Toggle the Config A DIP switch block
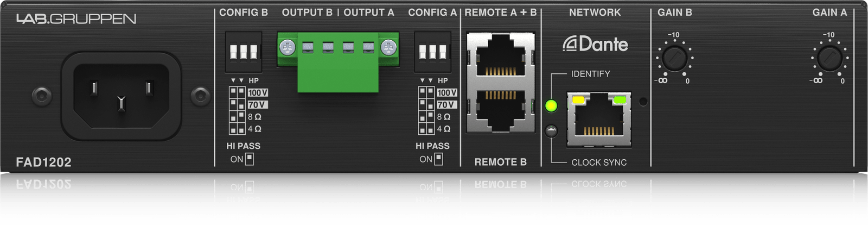Viewport: 868px width, 225px height. click(432, 52)
